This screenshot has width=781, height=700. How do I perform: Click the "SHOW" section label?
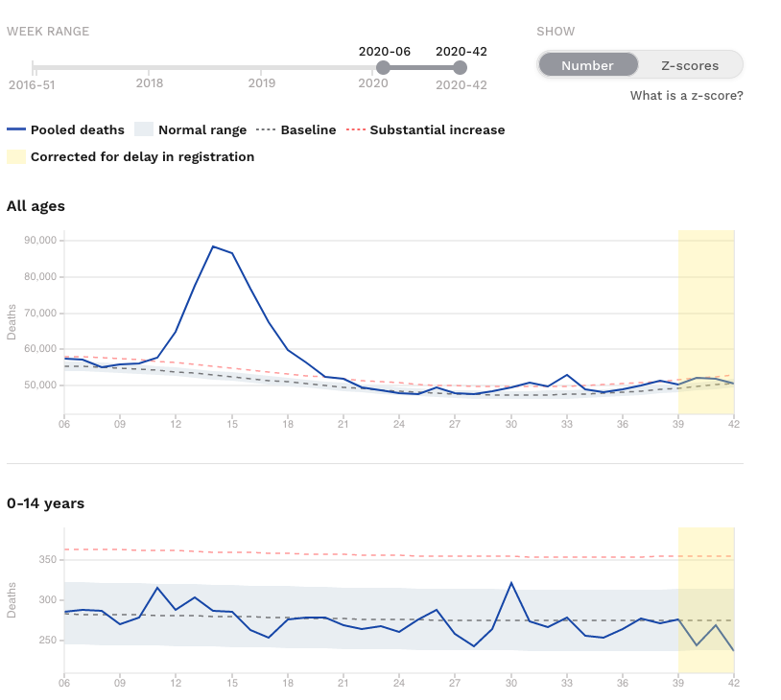[x=556, y=32]
